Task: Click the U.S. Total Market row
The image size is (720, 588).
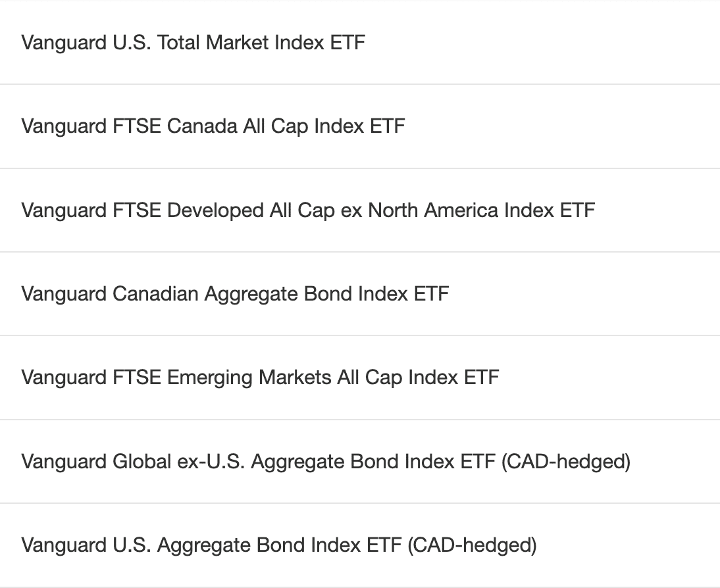Action: 360,43
